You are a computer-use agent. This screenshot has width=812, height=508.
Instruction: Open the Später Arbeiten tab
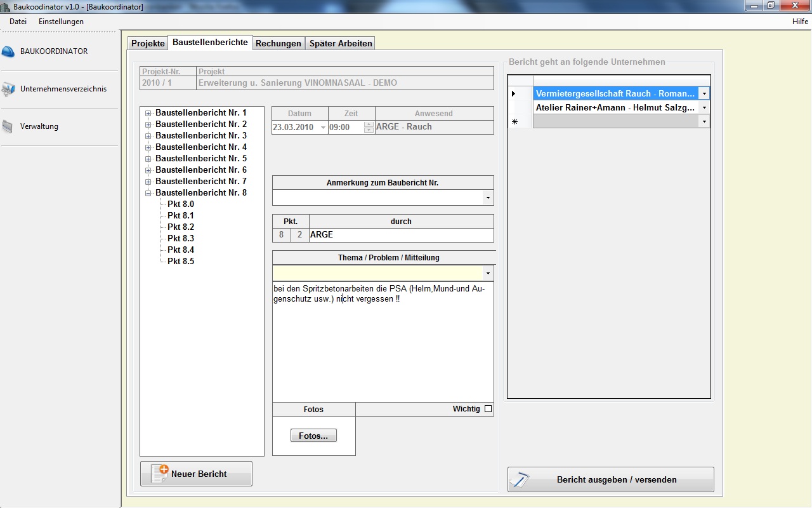point(341,44)
